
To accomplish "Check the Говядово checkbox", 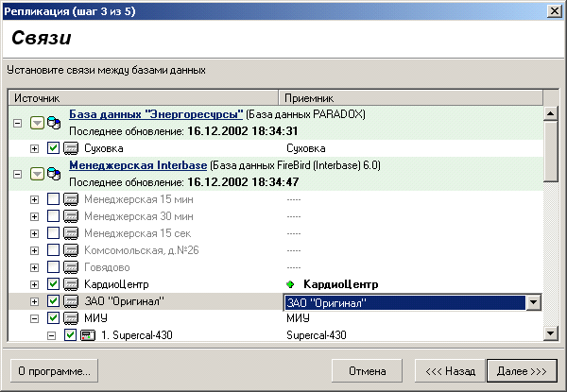I will pos(53,267).
